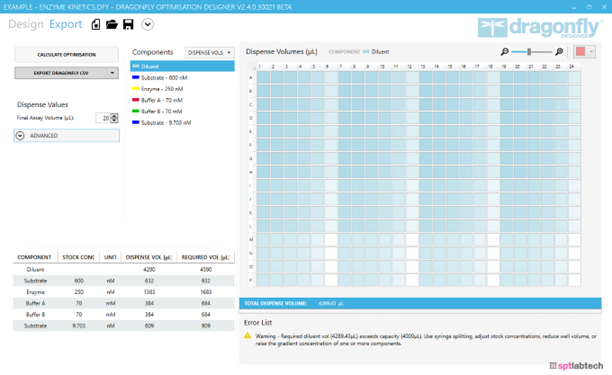
Task: Switch to the Export tab
Action: 66,24
